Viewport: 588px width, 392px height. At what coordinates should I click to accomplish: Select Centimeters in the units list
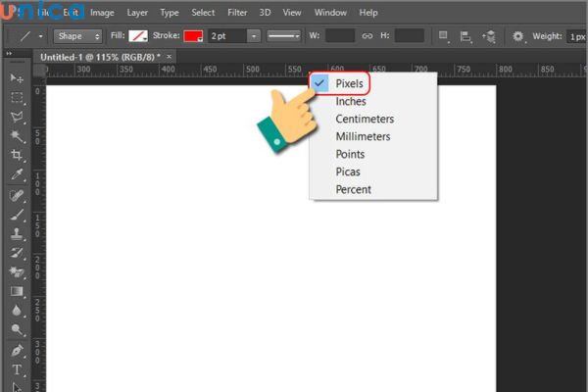point(365,120)
